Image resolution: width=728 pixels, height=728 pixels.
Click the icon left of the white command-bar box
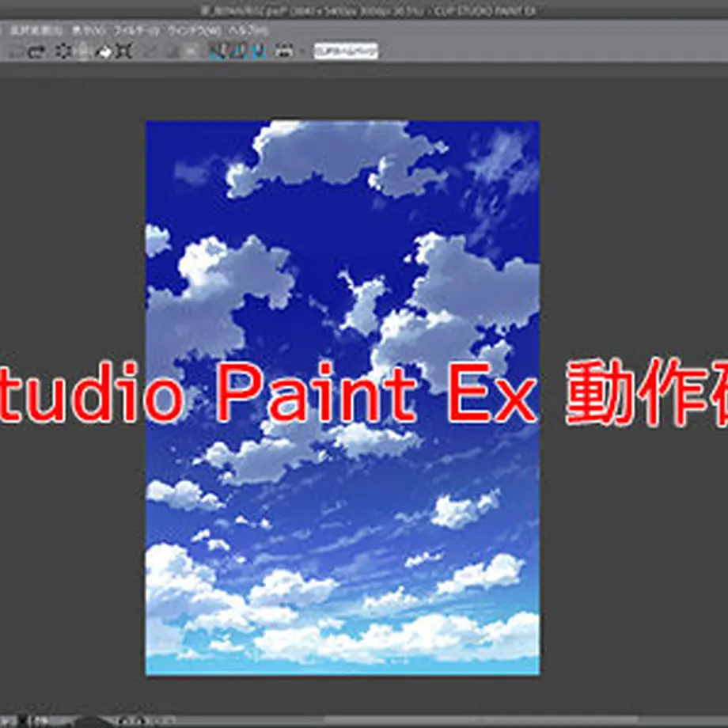click(283, 51)
